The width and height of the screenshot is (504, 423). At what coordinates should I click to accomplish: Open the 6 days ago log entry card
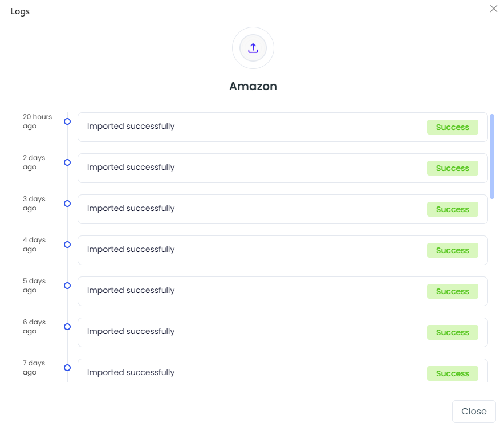pos(283,332)
